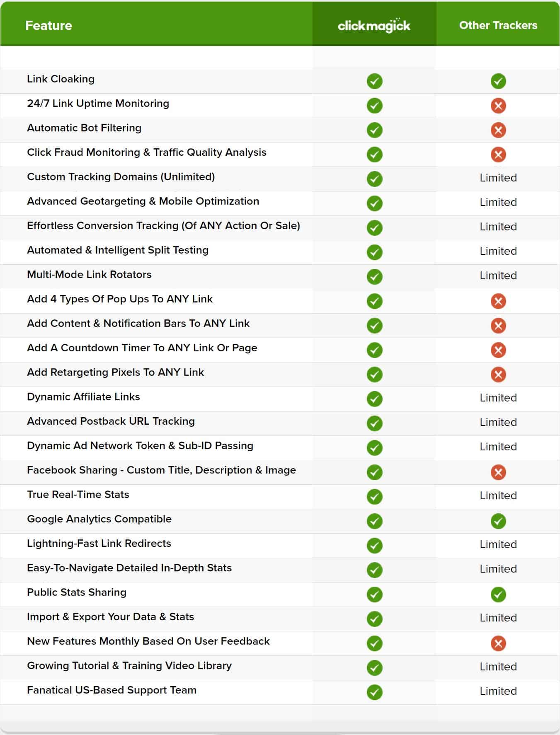Click red X for Add Retargeting Pixels row
The width and height of the screenshot is (560, 735).
pyautogui.click(x=498, y=375)
